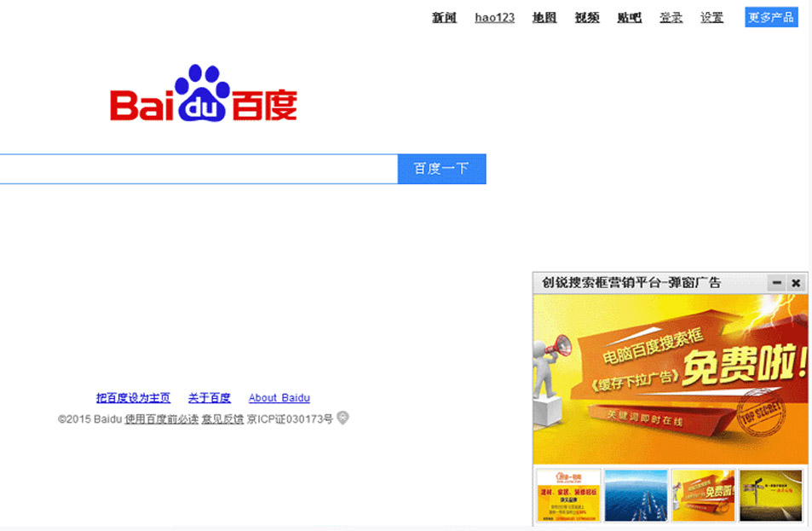Open the 视频 video link
Screen dimensions: 812x531
[587, 18]
